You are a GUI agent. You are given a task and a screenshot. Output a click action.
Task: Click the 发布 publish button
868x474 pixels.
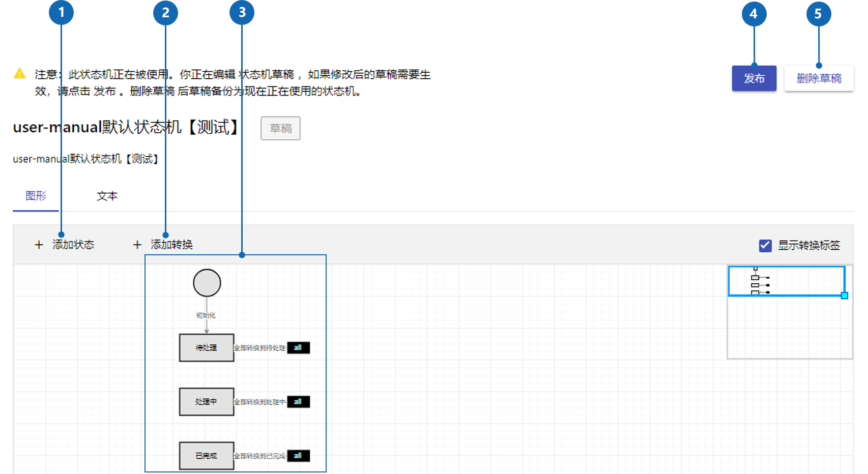point(754,78)
